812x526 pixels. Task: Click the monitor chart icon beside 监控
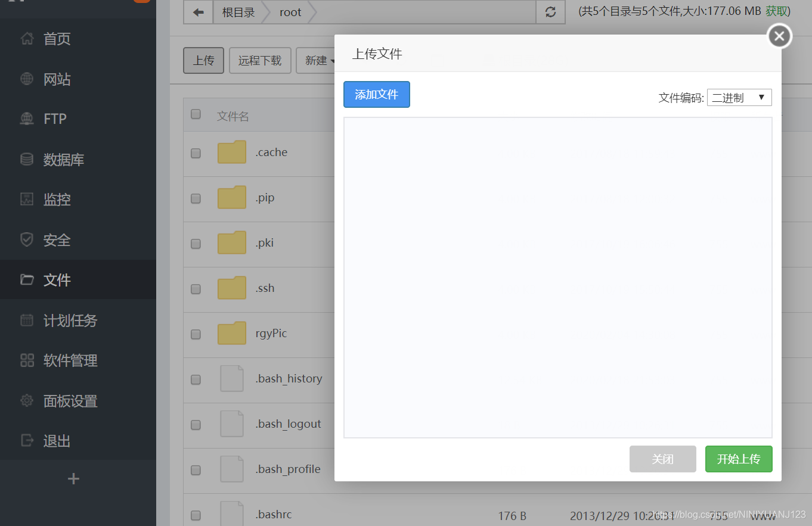(27, 199)
